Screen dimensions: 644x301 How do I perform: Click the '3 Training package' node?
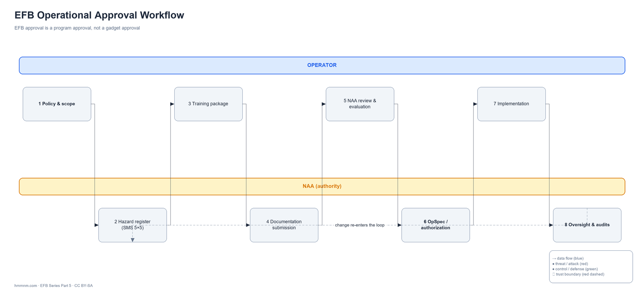tap(208, 104)
